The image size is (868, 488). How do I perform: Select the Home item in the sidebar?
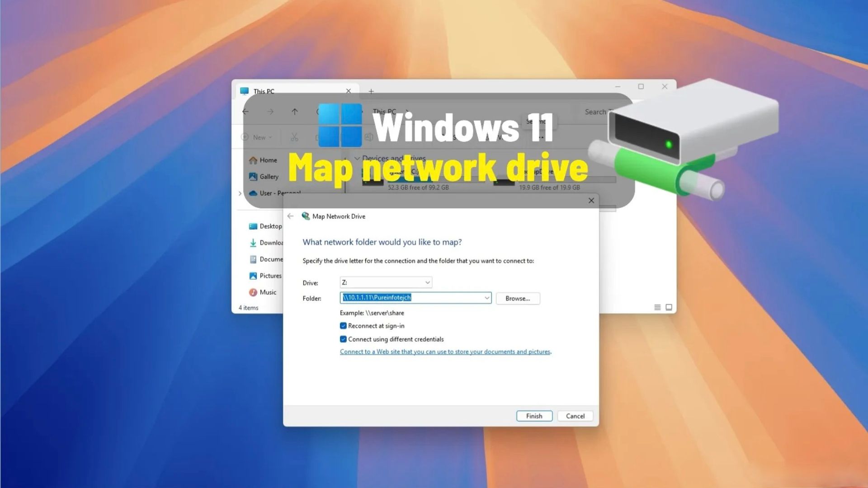pyautogui.click(x=269, y=160)
